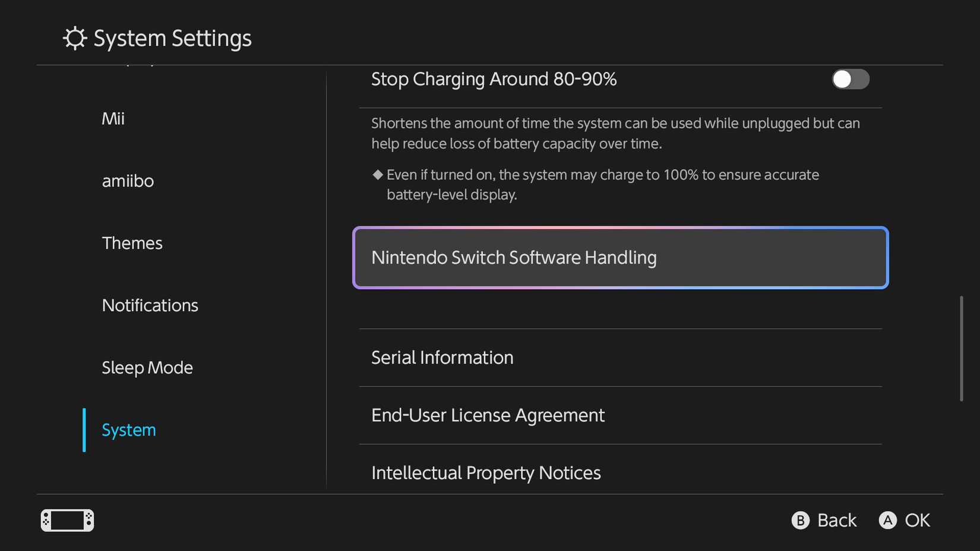Click the Back label
This screenshot has width=980, height=551.
[837, 520]
